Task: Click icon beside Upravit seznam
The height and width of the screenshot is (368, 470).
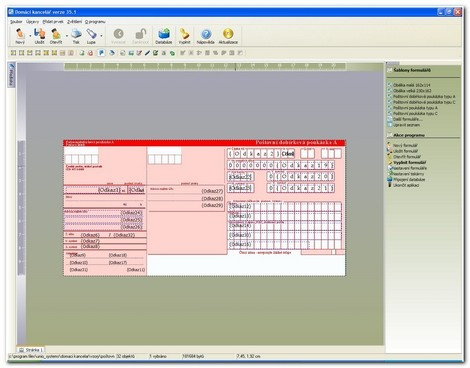Action: point(389,125)
